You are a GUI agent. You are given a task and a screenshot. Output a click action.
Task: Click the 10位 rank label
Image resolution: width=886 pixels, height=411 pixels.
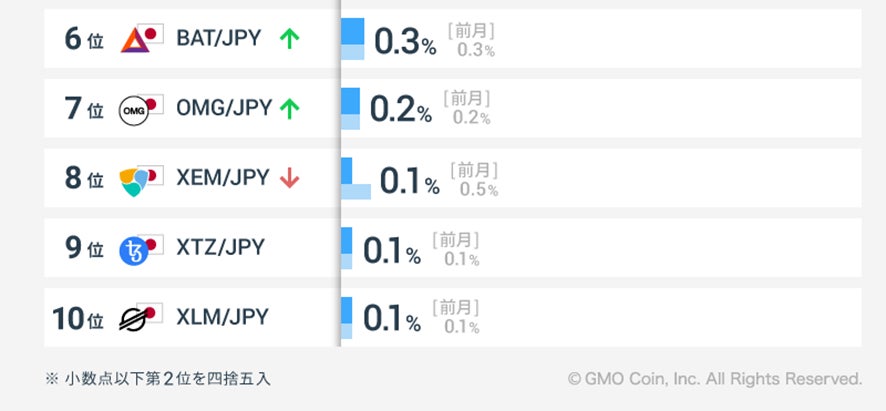(x=78, y=319)
